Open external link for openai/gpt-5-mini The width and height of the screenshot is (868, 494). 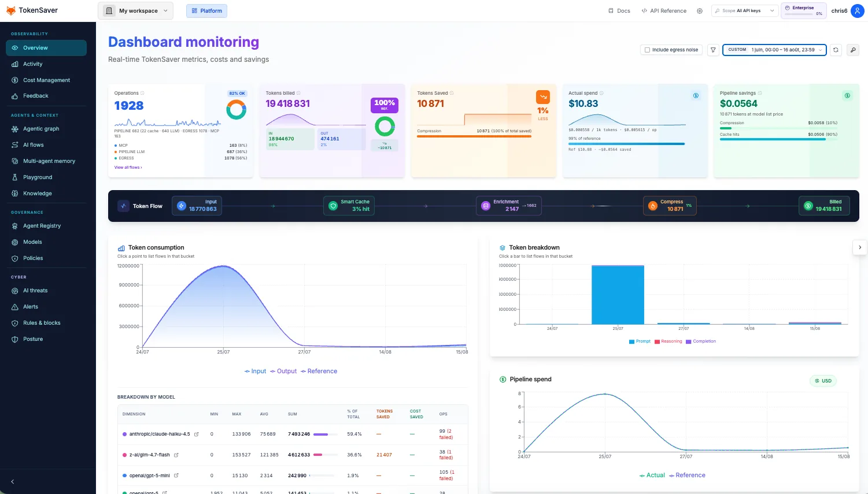(x=176, y=476)
